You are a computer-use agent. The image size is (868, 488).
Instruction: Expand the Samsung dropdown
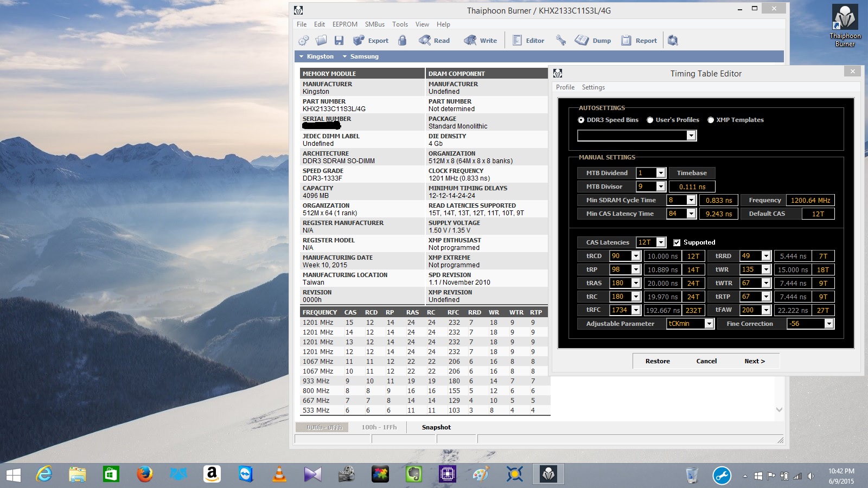pyautogui.click(x=361, y=56)
